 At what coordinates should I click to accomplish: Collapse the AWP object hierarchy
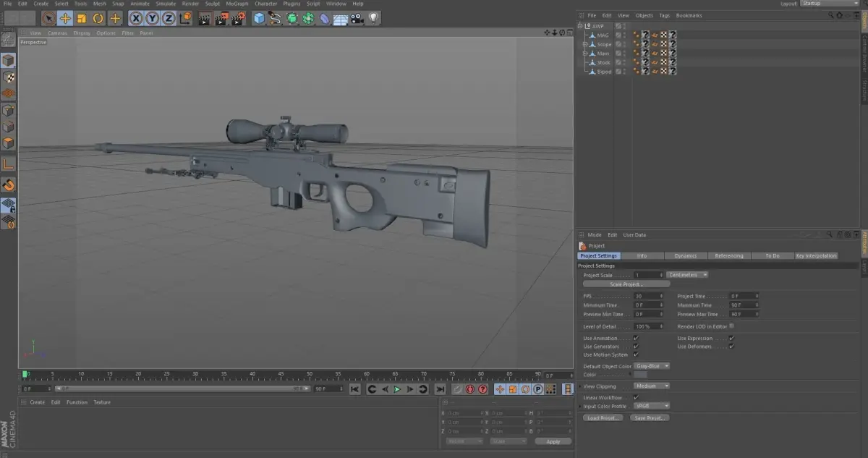[x=580, y=25]
